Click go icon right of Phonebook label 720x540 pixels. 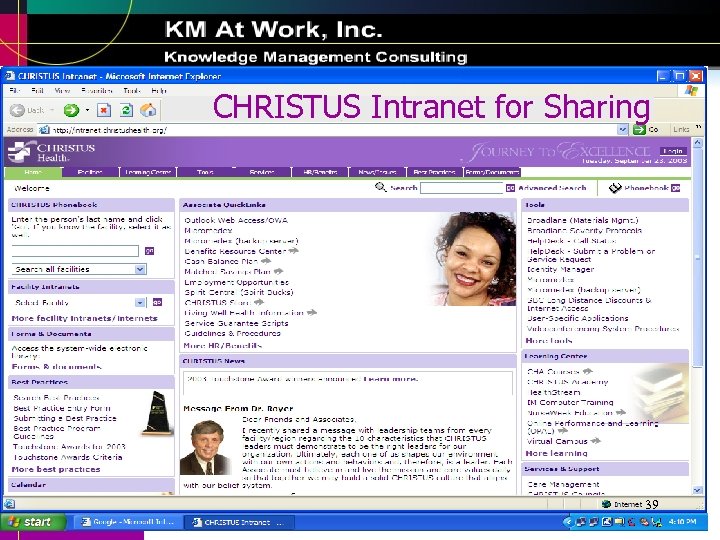coord(675,188)
